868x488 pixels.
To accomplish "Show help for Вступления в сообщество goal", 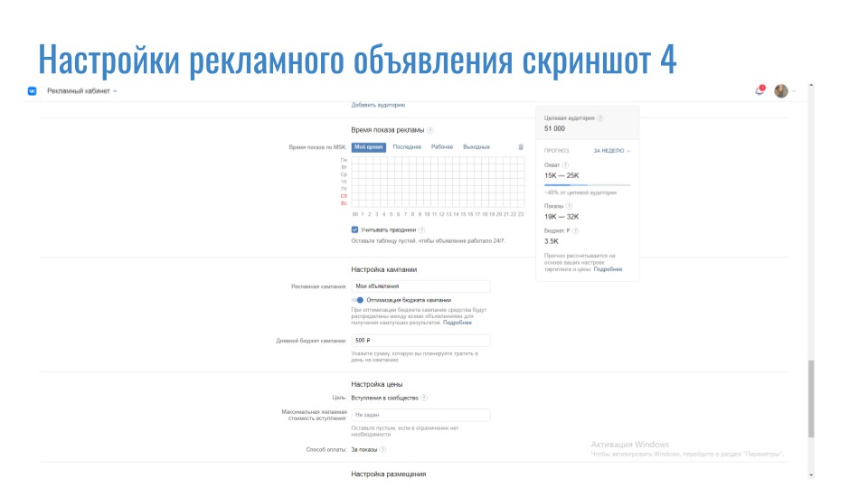I will 424,398.
